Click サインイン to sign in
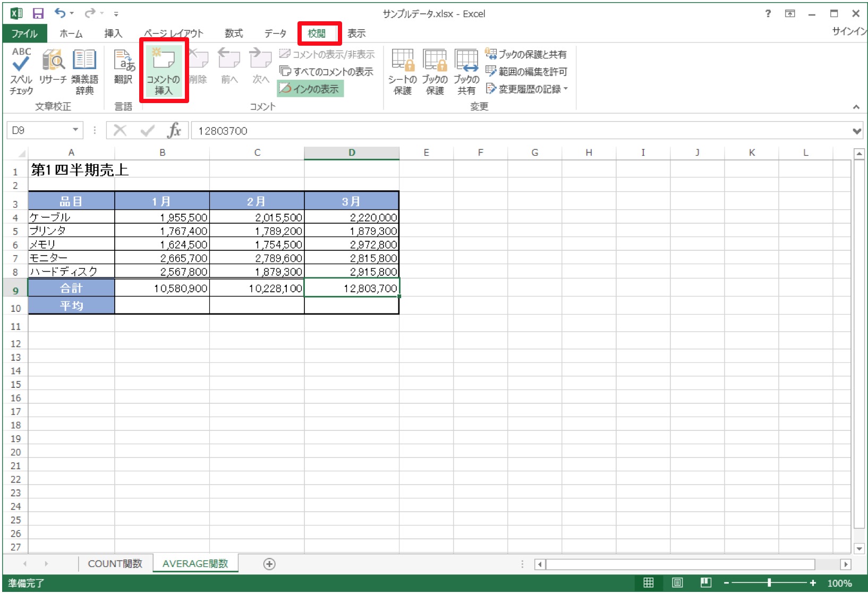Screen dimensions: 868x593 (x=849, y=31)
